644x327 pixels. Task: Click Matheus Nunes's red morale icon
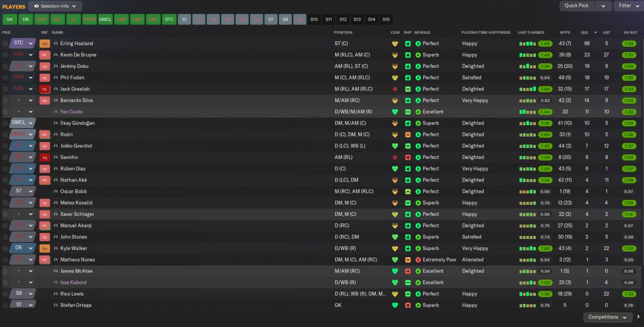pyautogui.click(x=418, y=260)
